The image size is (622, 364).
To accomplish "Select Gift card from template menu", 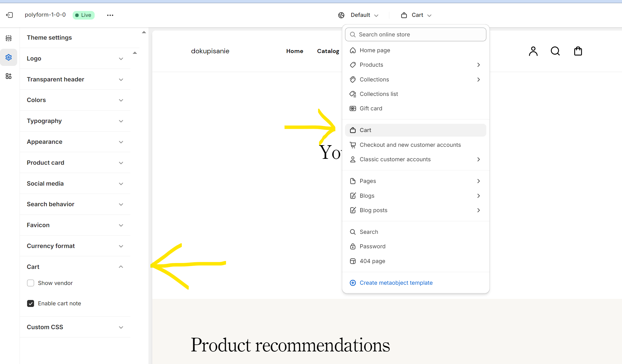I will (x=371, y=108).
